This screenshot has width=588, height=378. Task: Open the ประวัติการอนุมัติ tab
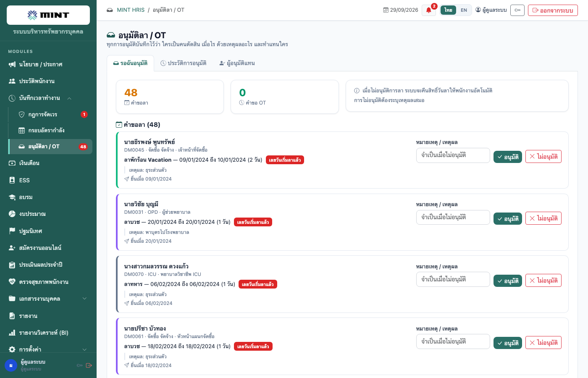pyautogui.click(x=184, y=63)
